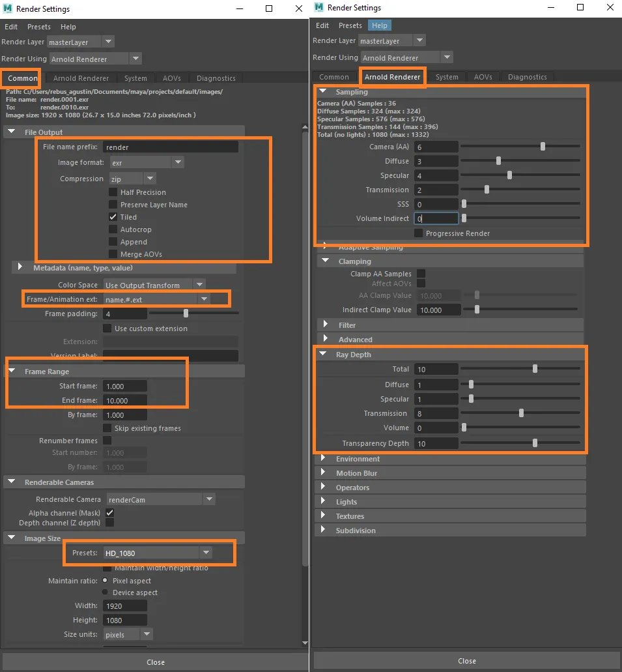The width and height of the screenshot is (622, 672).
Task: Collapse the Renderable Cameras section
Action: [12, 482]
